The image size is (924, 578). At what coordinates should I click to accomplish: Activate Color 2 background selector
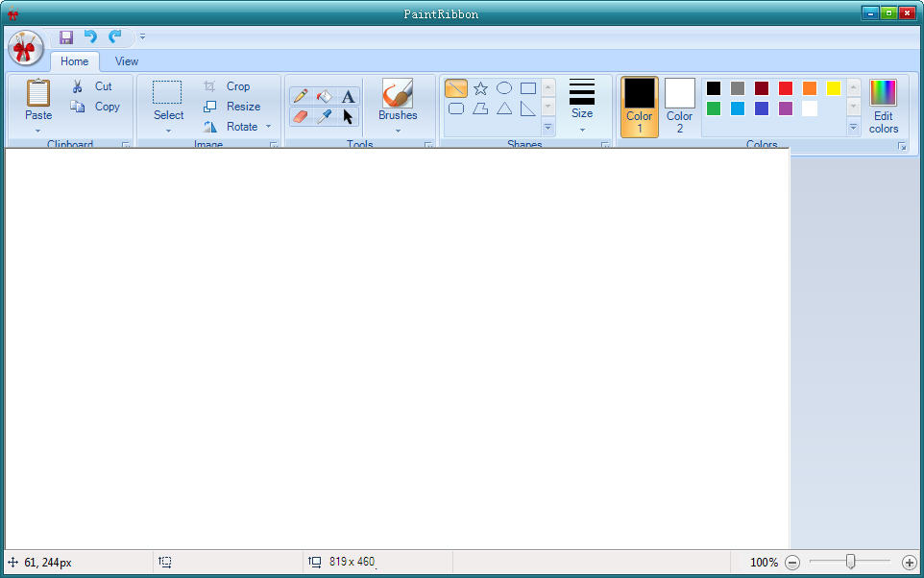(x=679, y=107)
